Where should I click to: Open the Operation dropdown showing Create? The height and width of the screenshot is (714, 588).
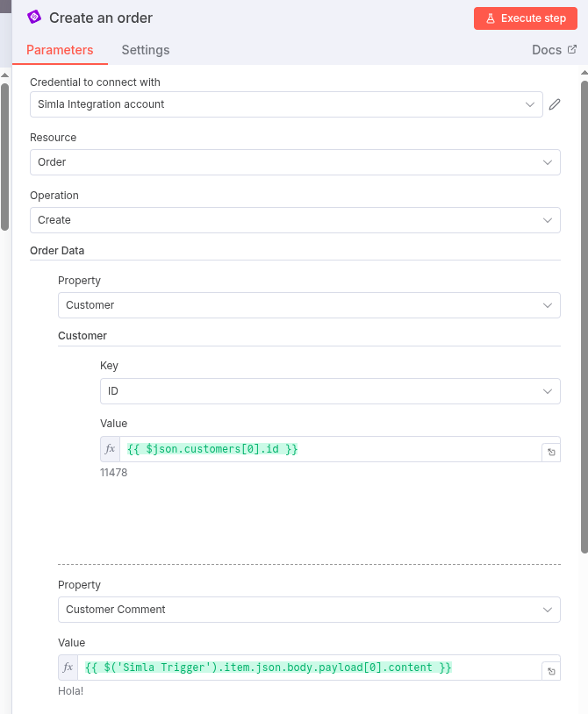click(x=295, y=220)
